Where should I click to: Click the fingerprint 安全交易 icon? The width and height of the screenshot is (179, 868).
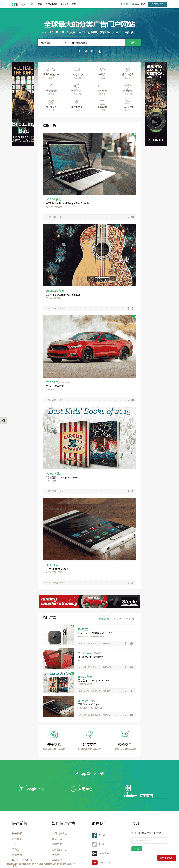[54, 734]
